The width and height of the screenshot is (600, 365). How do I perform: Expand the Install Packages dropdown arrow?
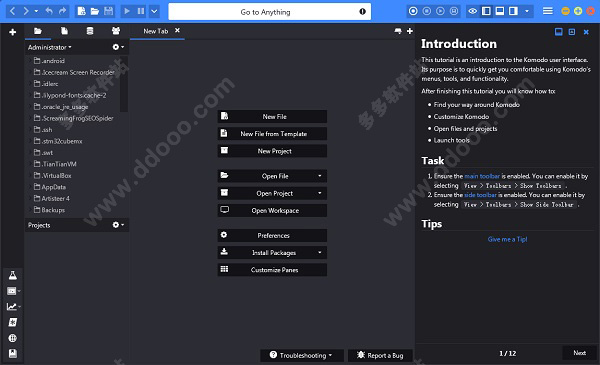tap(320, 253)
